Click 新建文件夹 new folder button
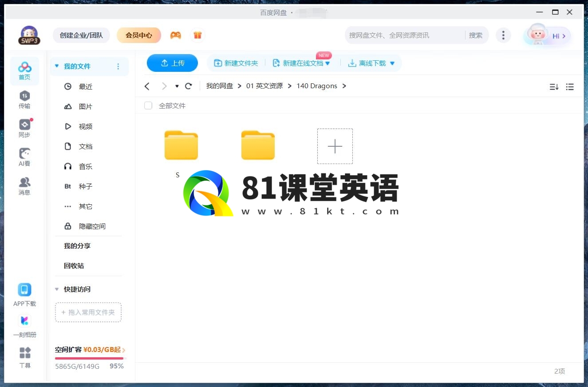 [236, 63]
